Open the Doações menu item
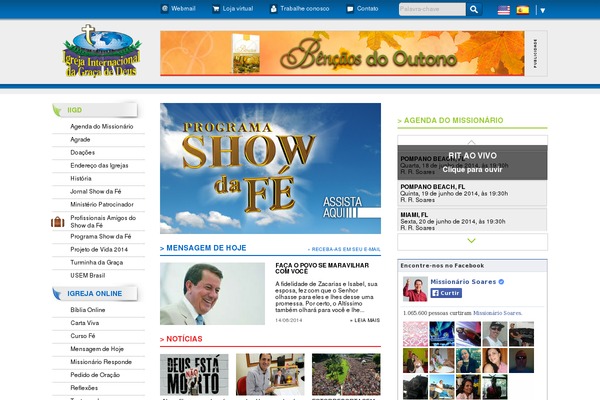The image size is (600, 400). (82, 152)
